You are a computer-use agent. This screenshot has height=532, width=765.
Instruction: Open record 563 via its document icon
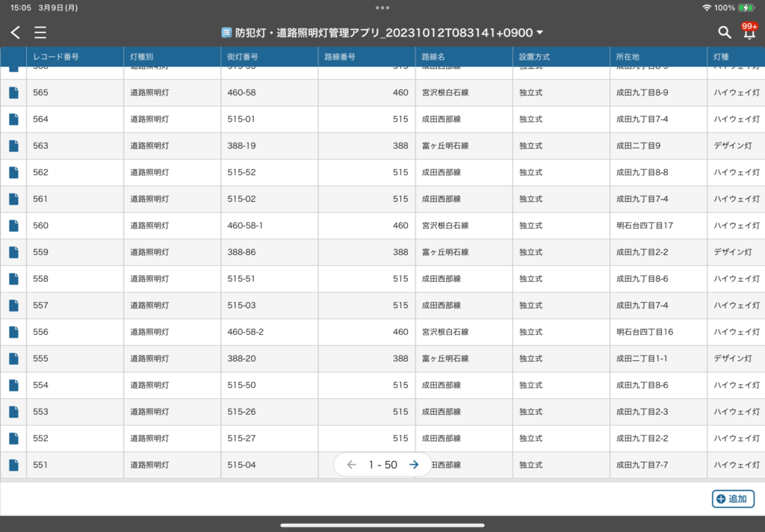(13, 146)
